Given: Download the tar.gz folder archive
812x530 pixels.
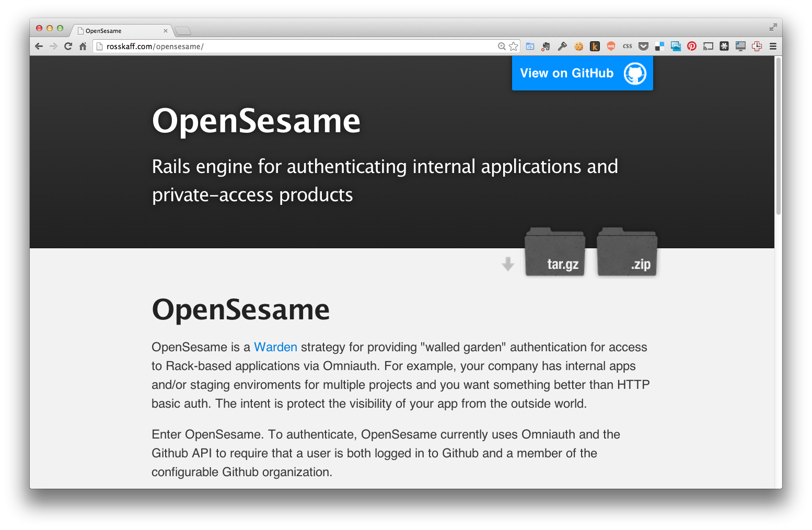Looking at the screenshot, I should coord(555,252).
